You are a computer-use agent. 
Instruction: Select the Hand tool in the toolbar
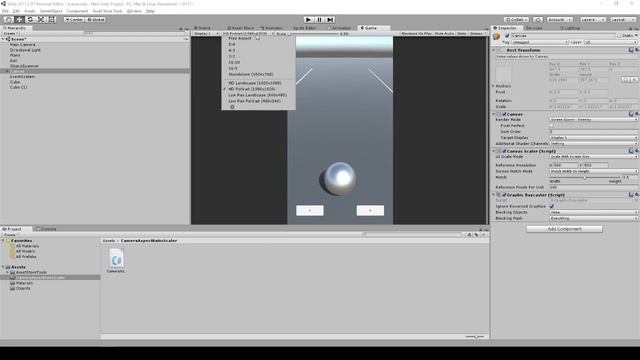[8, 20]
